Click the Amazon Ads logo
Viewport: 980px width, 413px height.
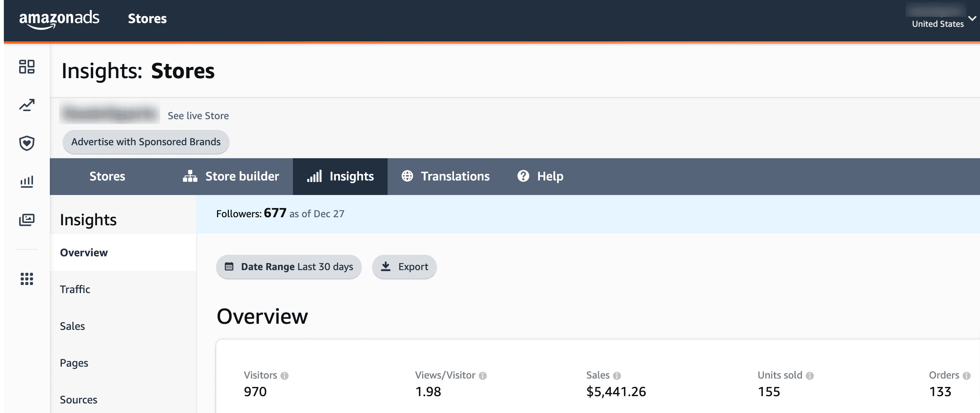[x=59, y=19]
